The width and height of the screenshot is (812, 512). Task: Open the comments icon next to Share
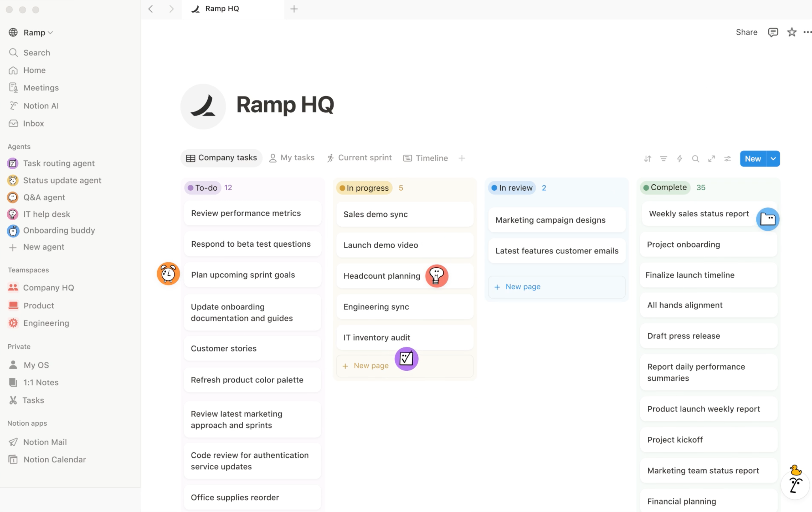773,32
